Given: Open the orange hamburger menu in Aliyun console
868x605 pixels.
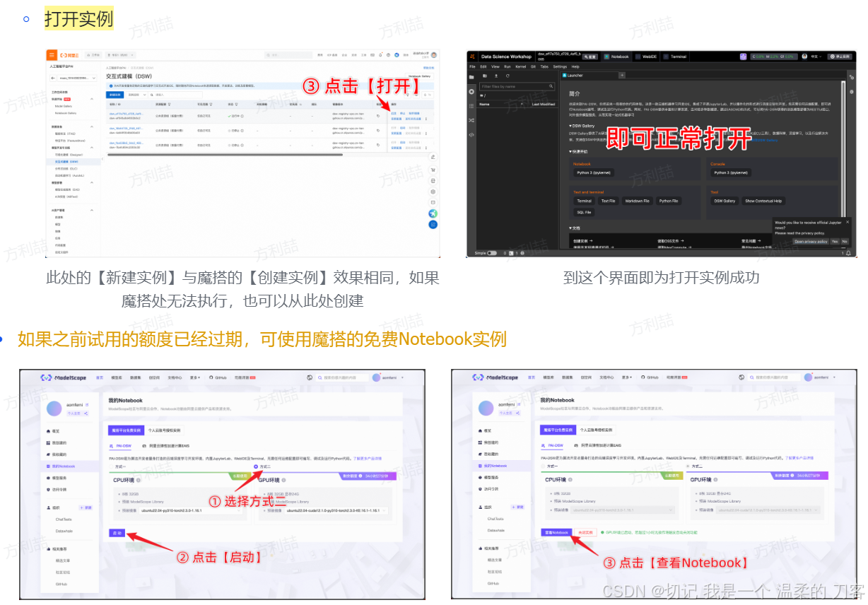Looking at the screenshot, I should (52, 54).
